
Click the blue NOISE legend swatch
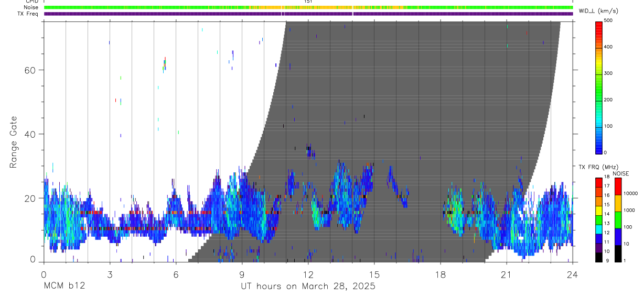pos(618,236)
